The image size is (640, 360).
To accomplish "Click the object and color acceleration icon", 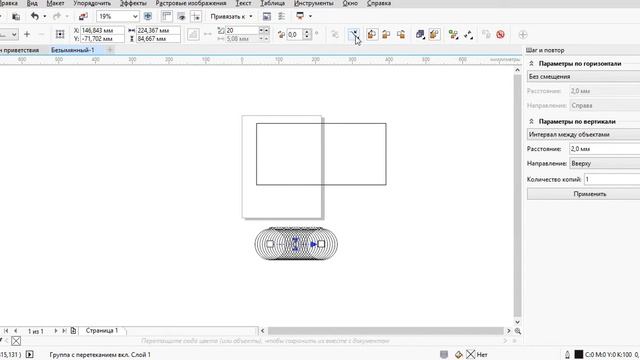I will [x=420, y=35].
